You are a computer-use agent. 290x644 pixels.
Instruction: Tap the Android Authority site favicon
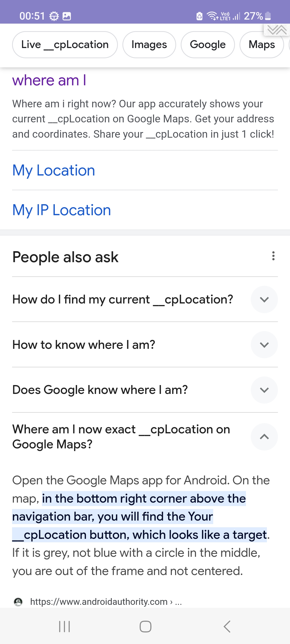tap(18, 602)
